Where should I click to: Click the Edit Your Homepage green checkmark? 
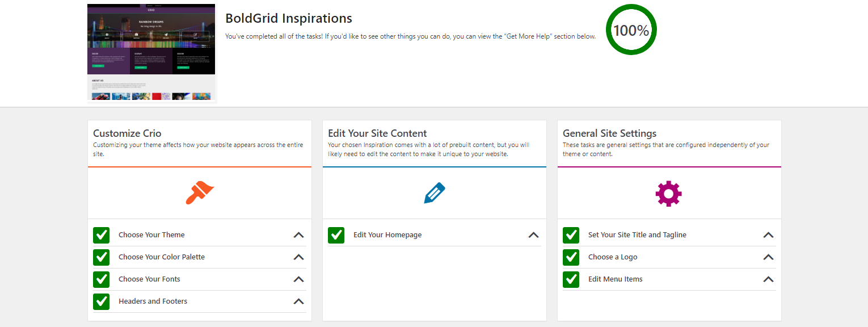[336, 235]
